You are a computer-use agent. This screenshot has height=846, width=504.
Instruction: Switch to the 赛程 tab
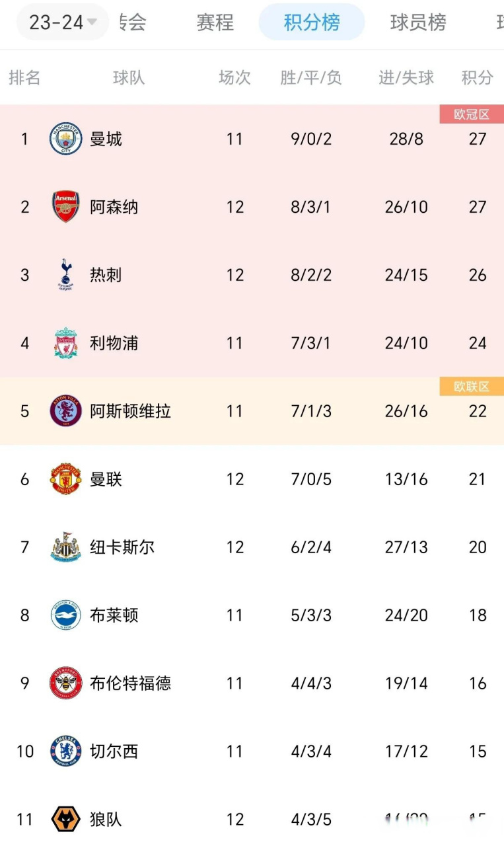215,22
